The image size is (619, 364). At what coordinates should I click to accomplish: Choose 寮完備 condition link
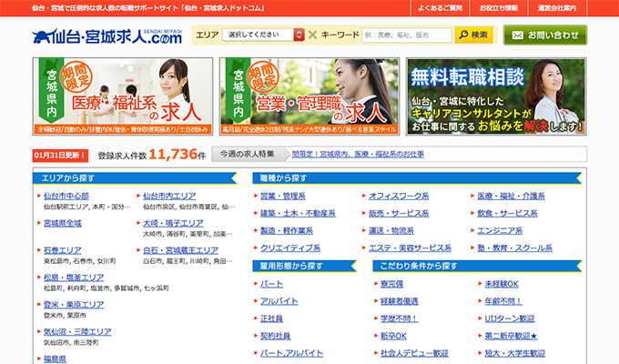(391, 284)
